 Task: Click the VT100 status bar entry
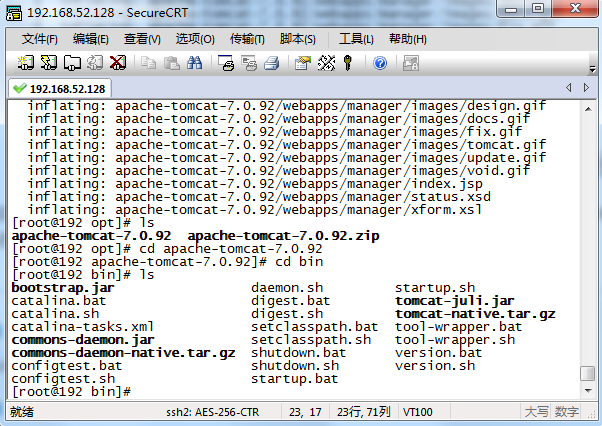pos(418,412)
